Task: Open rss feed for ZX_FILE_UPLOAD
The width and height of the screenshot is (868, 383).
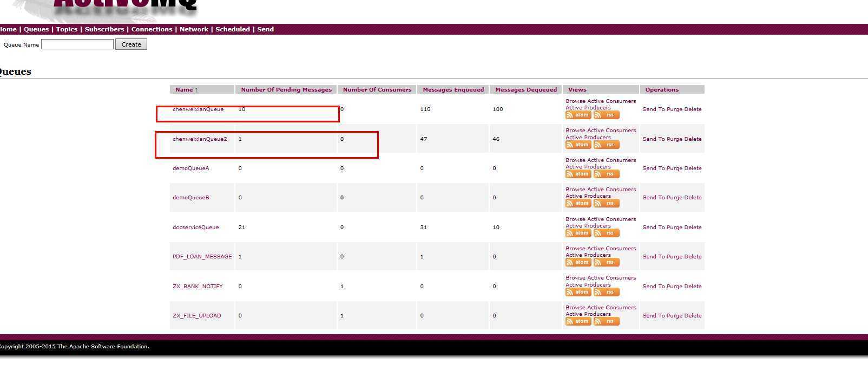Action: click(606, 321)
